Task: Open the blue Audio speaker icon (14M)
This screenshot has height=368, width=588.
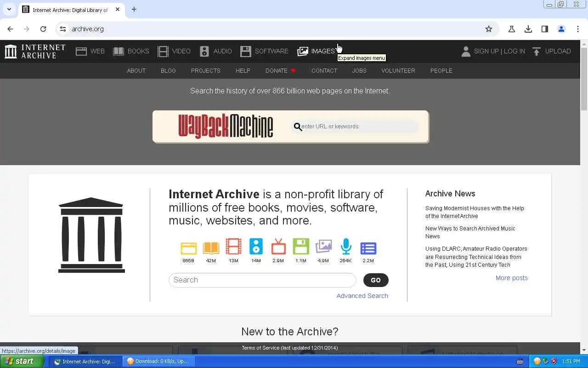Action: pyautogui.click(x=256, y=247)
